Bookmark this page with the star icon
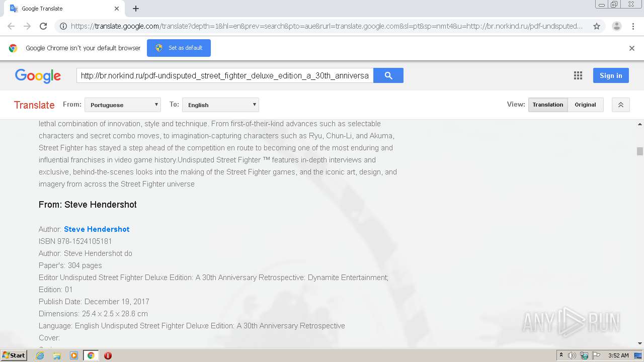Screen dimensions: 644x362 tap(597, 26)
